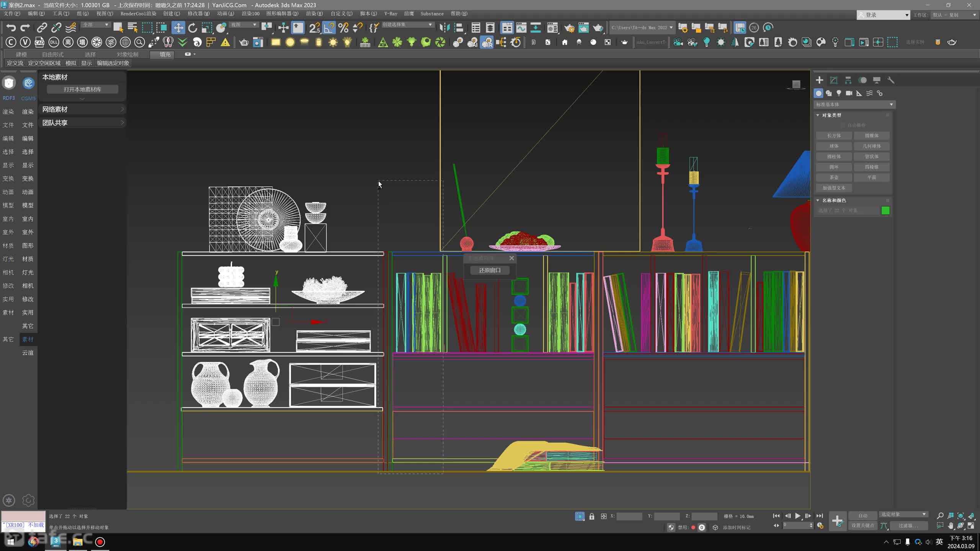Toggle Auto key mode (自动)

863,515
